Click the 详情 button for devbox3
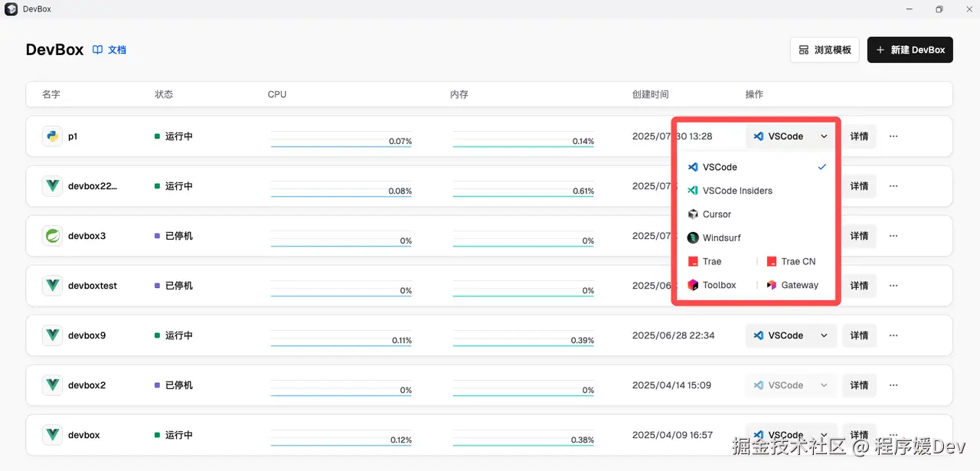 (x=859, y=236)
